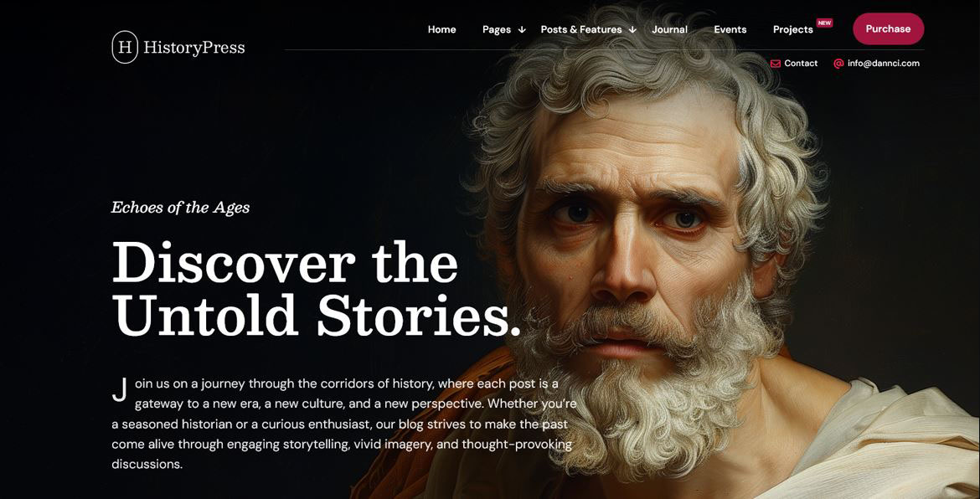Click the envelope icon next to Contact

click(x=776, y=63)
